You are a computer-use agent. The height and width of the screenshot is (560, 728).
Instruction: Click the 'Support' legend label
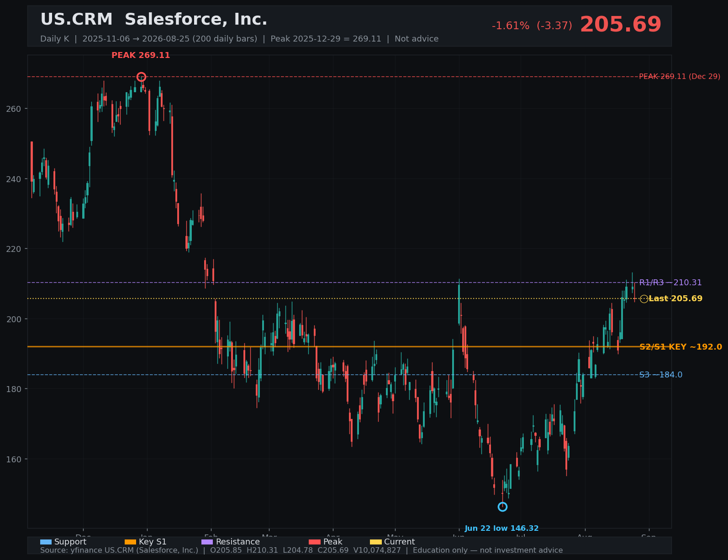click(70, 542)
